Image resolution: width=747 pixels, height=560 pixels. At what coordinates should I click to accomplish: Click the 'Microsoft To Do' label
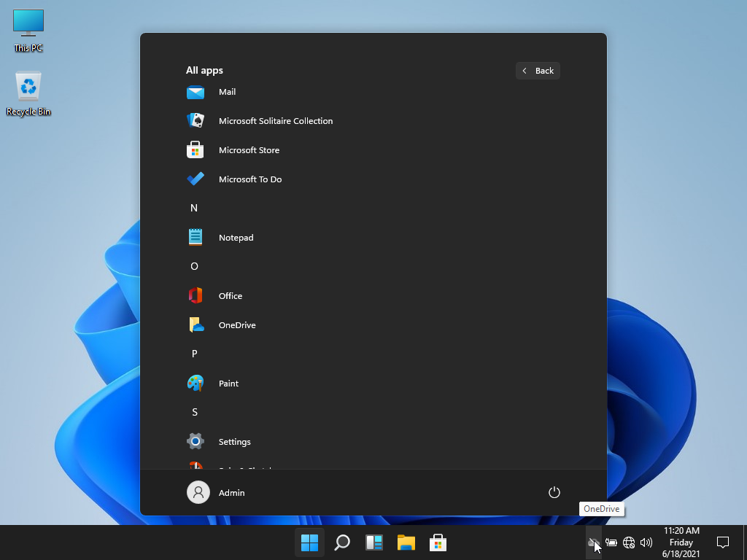(x=250, y=179)
